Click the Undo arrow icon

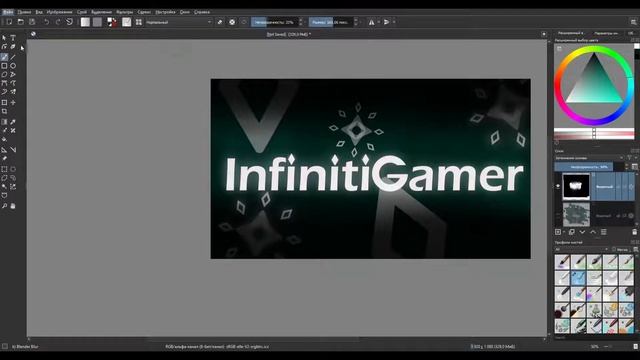47,22
